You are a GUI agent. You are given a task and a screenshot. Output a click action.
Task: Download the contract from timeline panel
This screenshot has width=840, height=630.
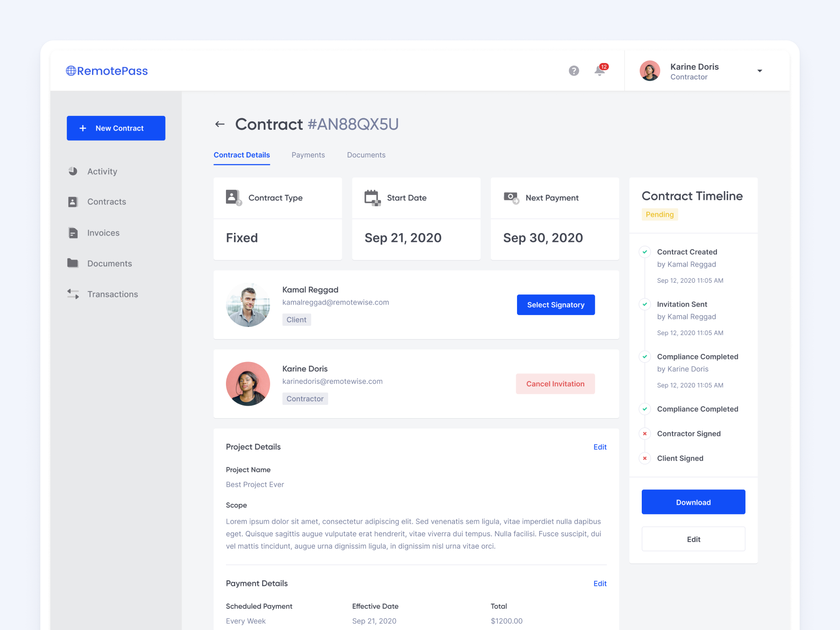693,502
